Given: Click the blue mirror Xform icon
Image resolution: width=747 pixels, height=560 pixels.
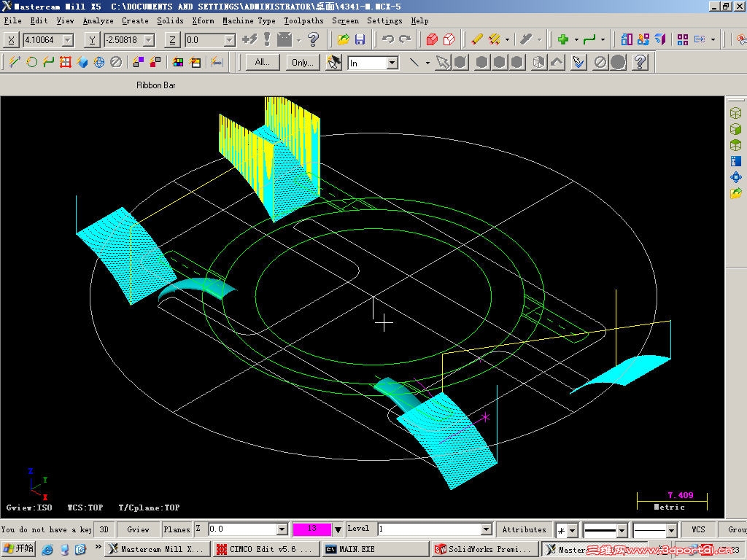Looking at the screenshot, I should coord(660,39).
